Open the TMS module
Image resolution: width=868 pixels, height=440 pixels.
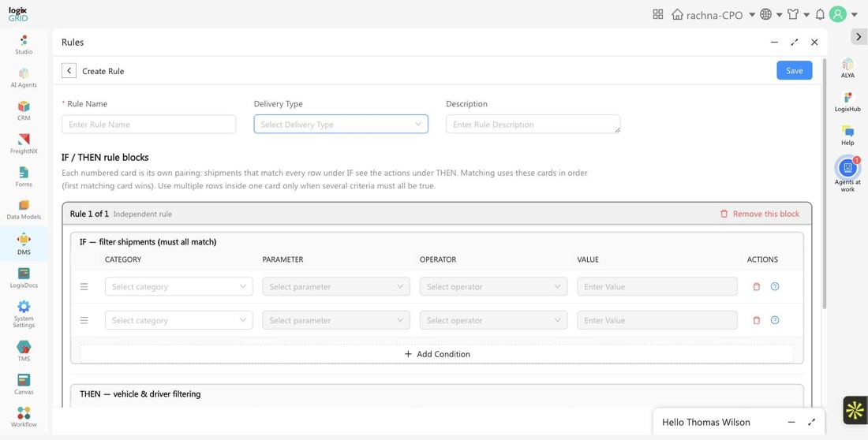(24, 352)
